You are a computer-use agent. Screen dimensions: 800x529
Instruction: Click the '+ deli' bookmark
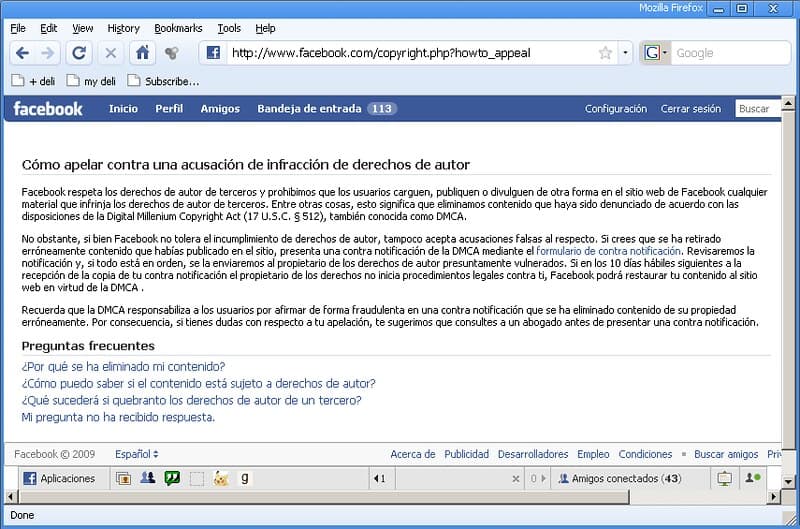(x=34, y=81)
